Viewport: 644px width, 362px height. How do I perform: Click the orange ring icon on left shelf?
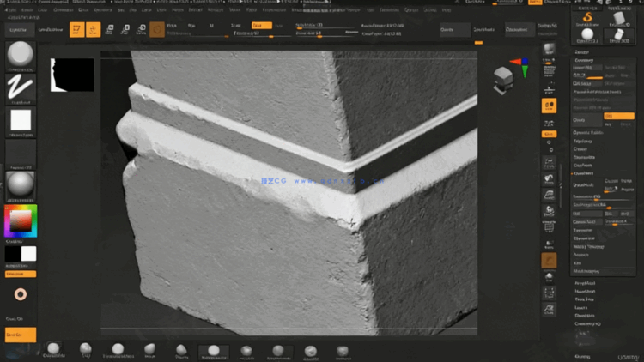[20, 294]
